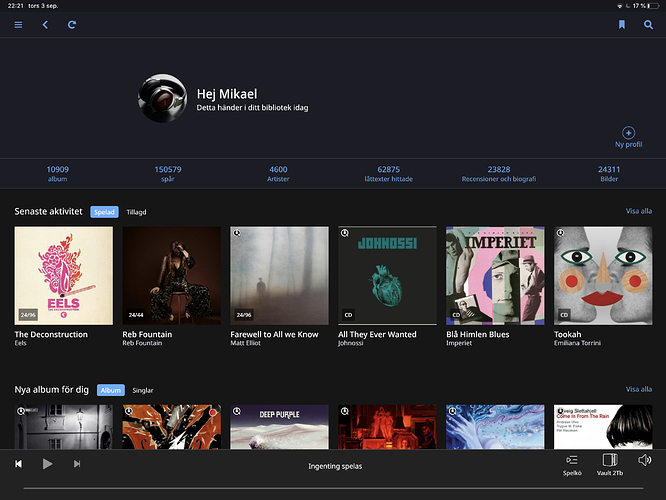666x500 pixels.
Task: Select the Album tab under Nya album
Action: point(111,390)
